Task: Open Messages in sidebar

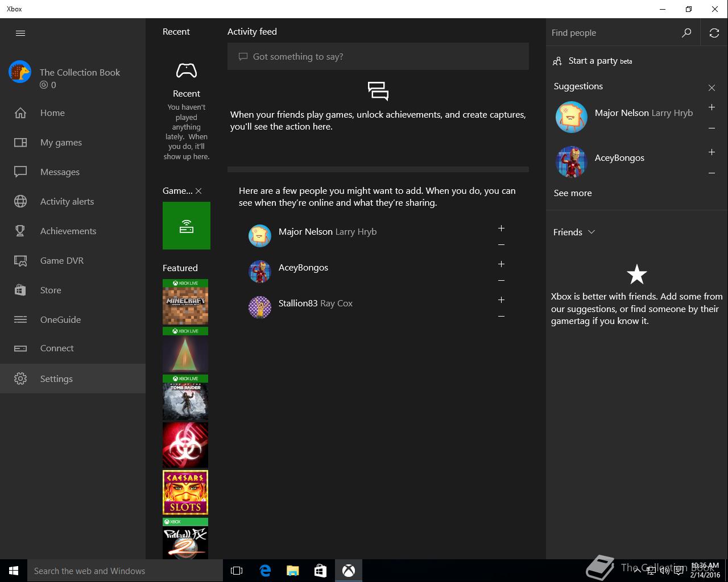Action: [73, 172]
